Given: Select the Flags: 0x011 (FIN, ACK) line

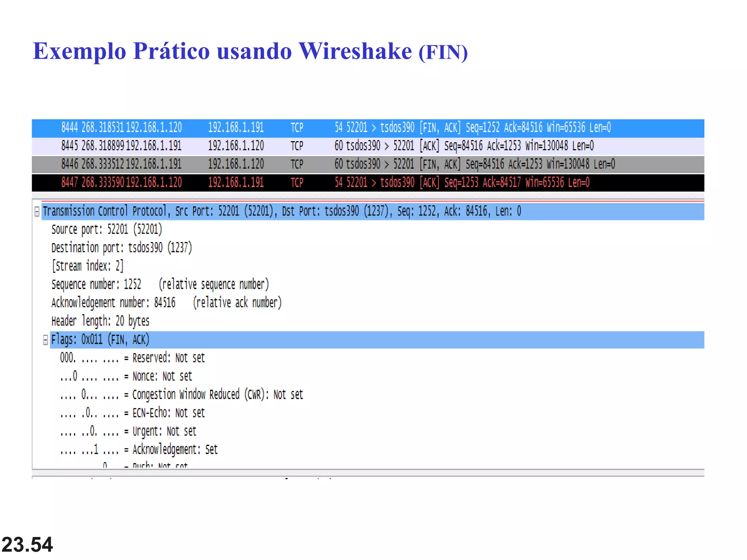Looking at the screenshot, I should click(377, 340).
